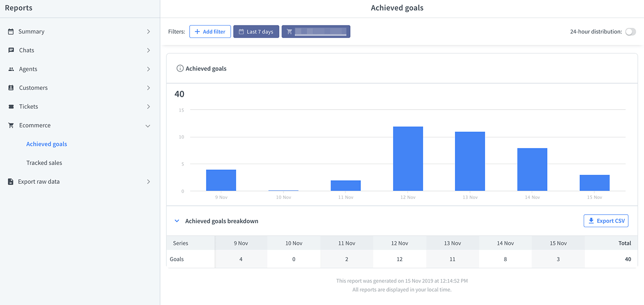The height and width of the screenshot is (305, 644).
Task: Click the Ecommerce shopping cart icon
Action: [11, 126]
